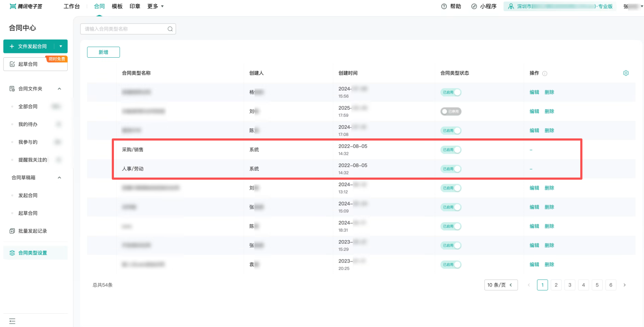Open the 工作台 tab
Screen dimensions: 644x327
point(72,6)
